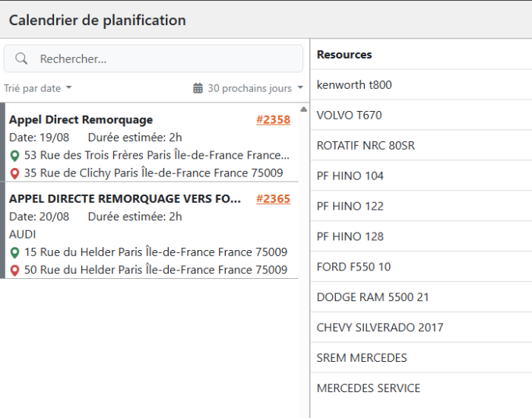Select the kenworth t800 resource row
The width and height of the screenshot is (532, 418).
tap(420, 84)
